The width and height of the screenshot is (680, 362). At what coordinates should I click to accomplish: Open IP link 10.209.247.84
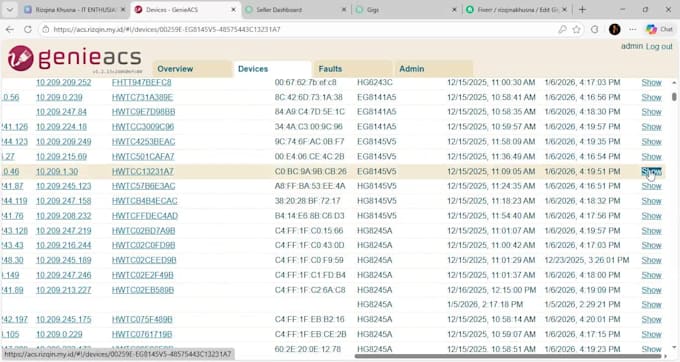click(x=61, y=112)
